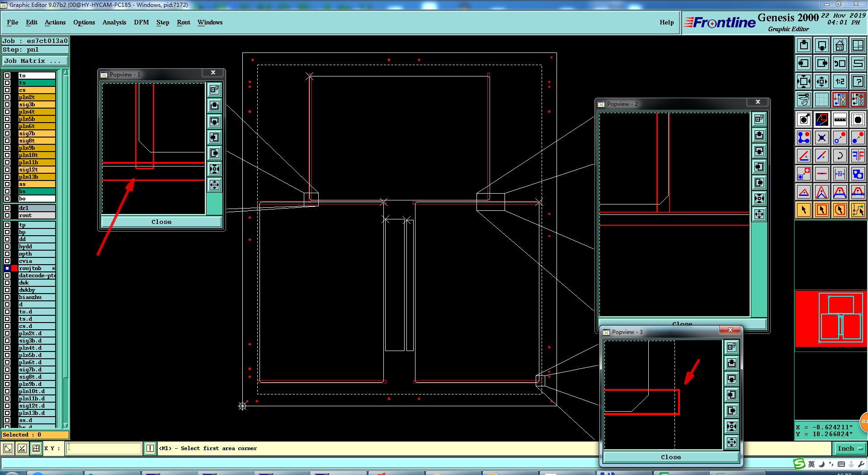Choose the polygon area select tool
This screenshot has width=868, height=475.
(x=840, y=210)
